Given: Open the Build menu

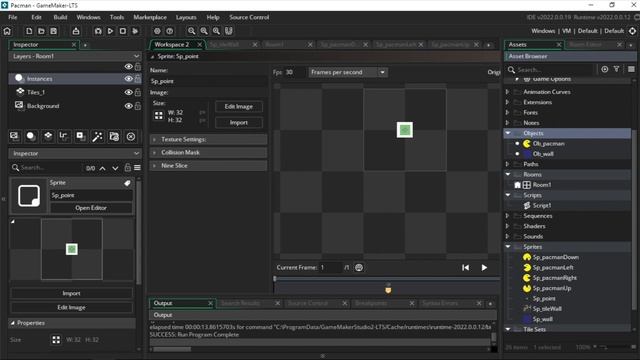Looking at the screenshot, I should click(x=60, y=17).
